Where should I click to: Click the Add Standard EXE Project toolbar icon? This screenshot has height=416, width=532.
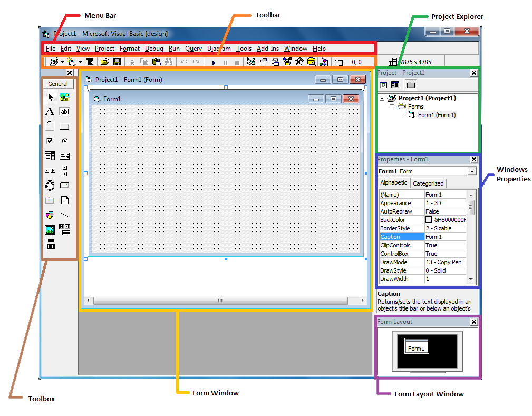tap(54, 62)
